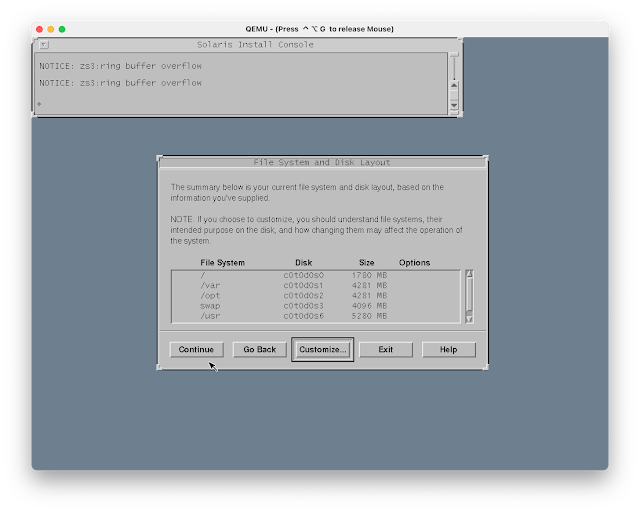Minimize the QEMU window with yellow button
The height and width of the screenshot is (512, 640).
click(x=51, y=29)
